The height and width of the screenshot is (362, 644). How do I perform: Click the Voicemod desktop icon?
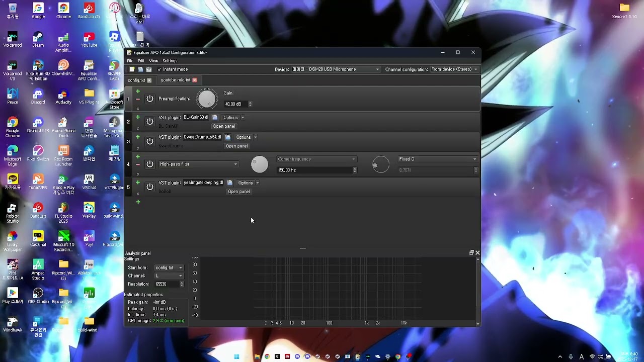pyautogui.click(x=13, y=39)
